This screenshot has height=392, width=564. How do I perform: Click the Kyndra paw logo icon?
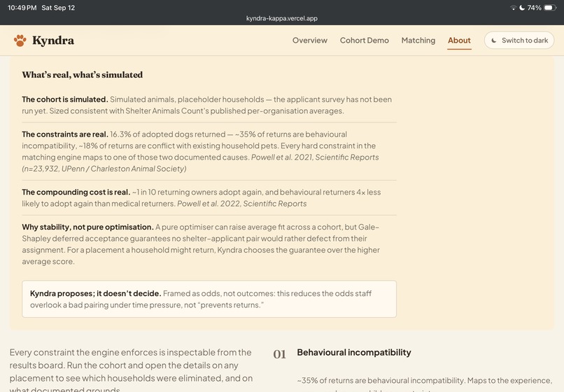point(20,41)
